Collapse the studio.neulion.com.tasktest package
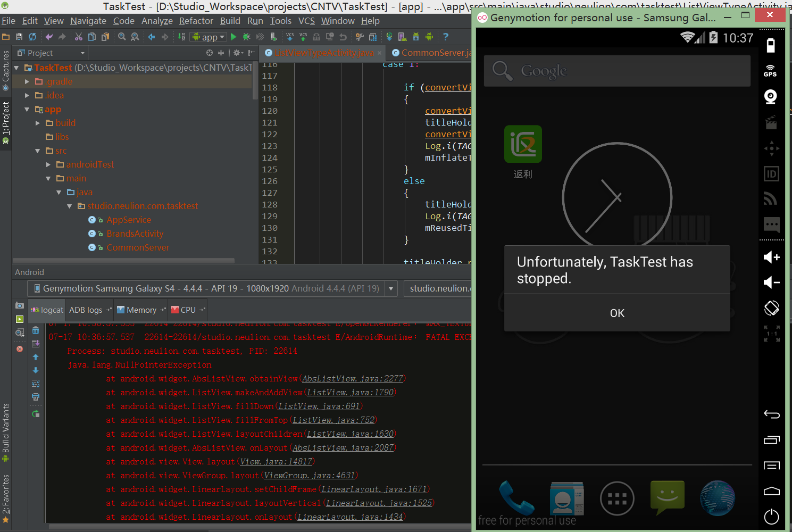792x532 pixels. (x=70, y=206)
